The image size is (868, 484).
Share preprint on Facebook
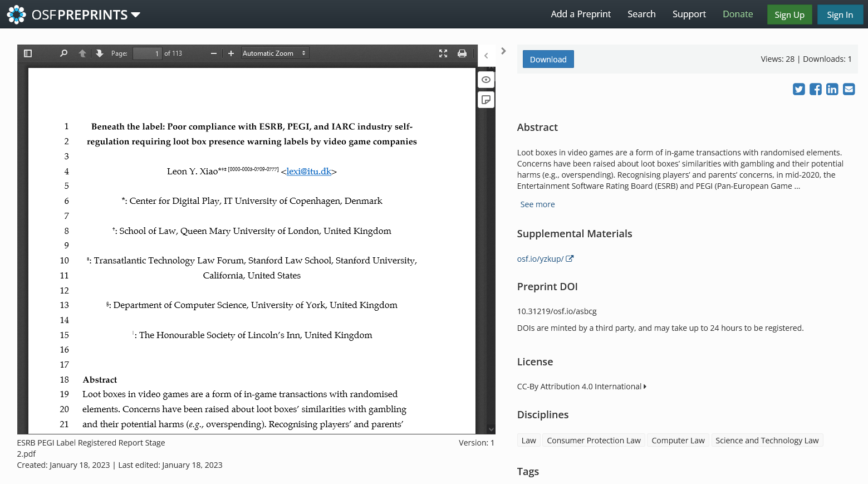(816, 89)
